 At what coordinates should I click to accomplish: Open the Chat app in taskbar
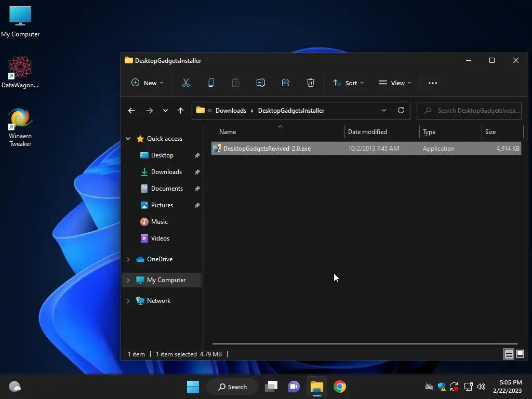pyautogui.click(x=294, y=387)
